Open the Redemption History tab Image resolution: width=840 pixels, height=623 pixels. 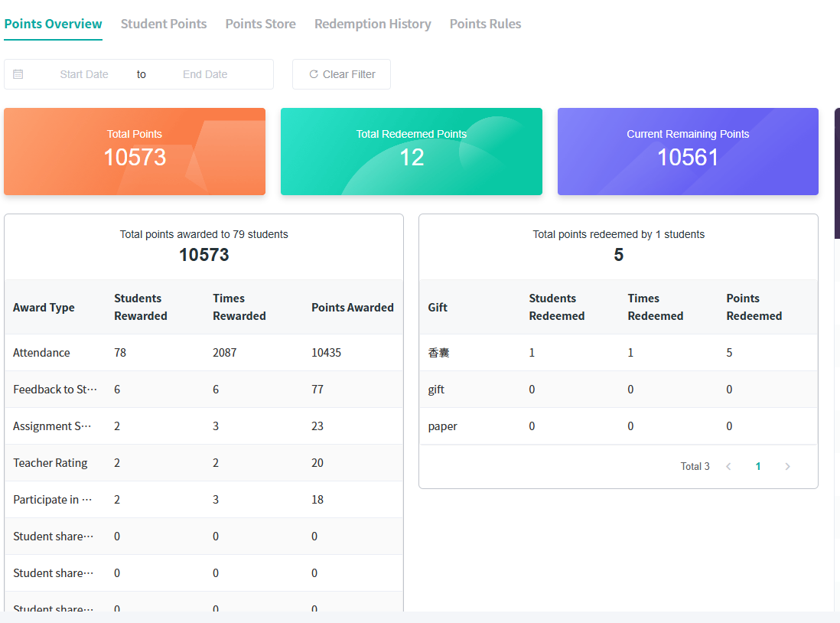pos(373,24)
